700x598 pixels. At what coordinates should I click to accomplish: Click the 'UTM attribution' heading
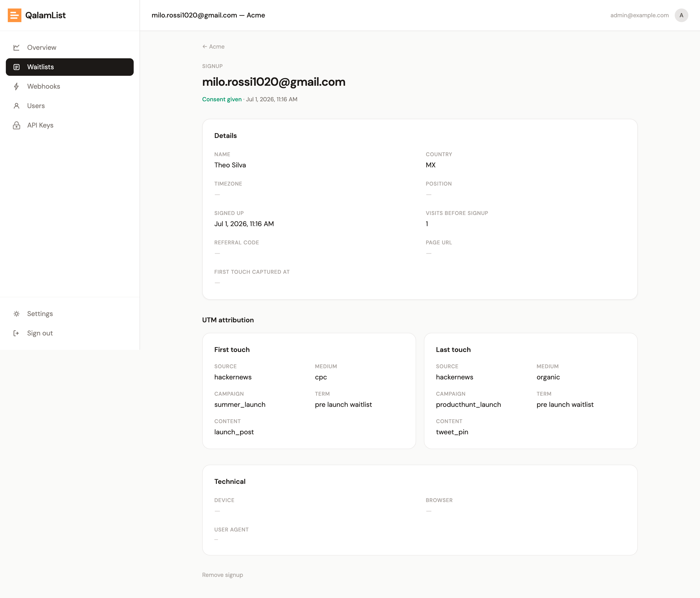point(228,320)
